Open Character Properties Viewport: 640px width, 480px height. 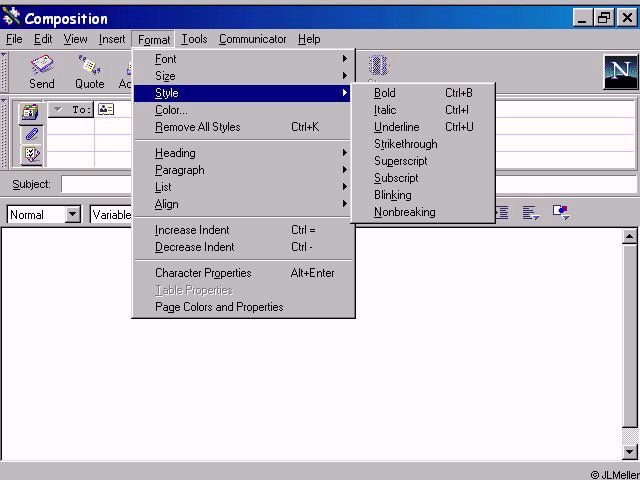243,273
